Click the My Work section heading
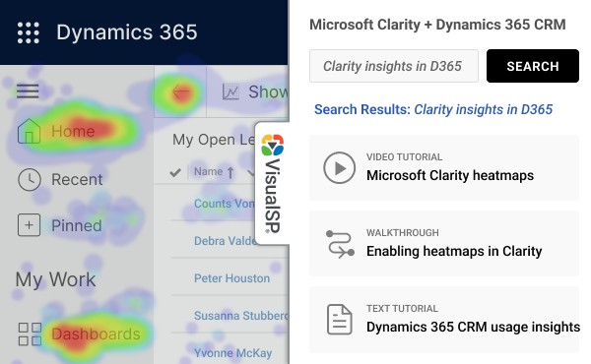This screenshot has height=364, width=591. click(55, 280)
